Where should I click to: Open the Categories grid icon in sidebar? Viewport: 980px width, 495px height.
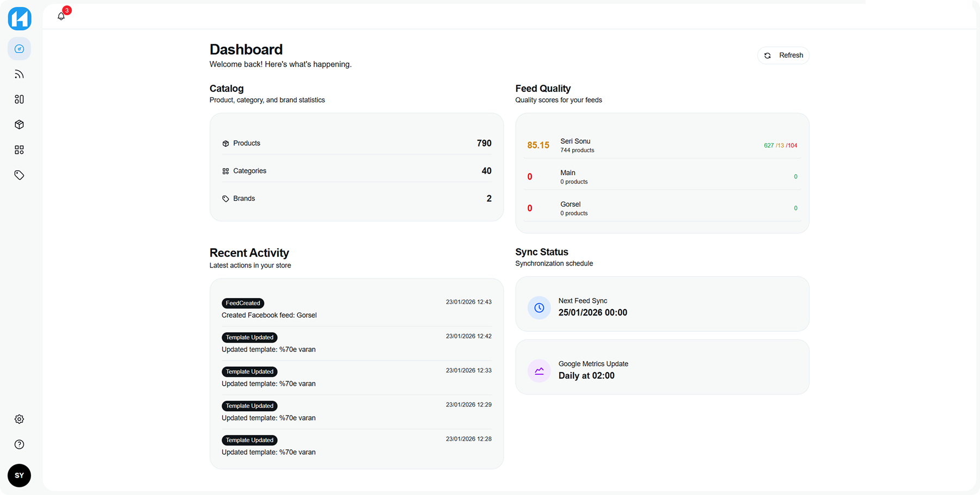coord(19,150)
